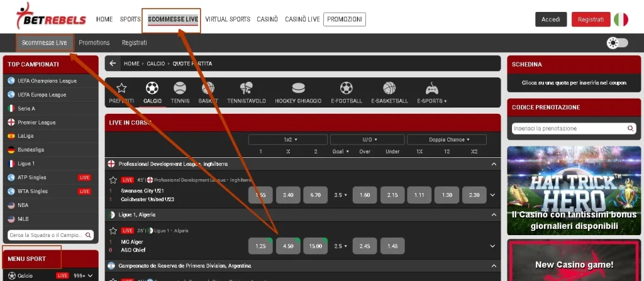Screen dimensions: 644x281
Task: Click the Preferiti star icon
Action: [121, 88]
